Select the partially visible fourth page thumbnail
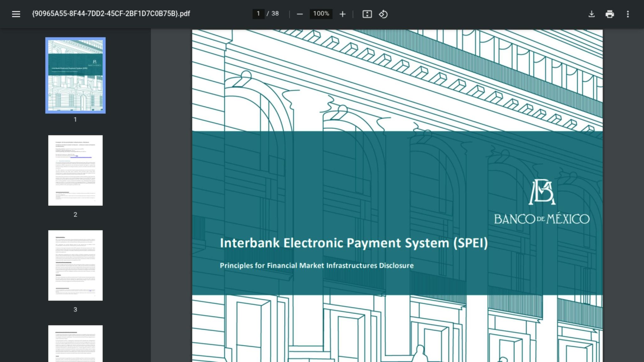644x362 pixels. pos(75,343)
